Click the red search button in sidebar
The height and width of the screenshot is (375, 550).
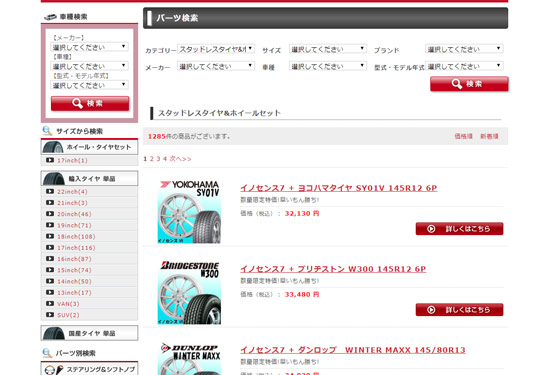click(x=90, y=103)
